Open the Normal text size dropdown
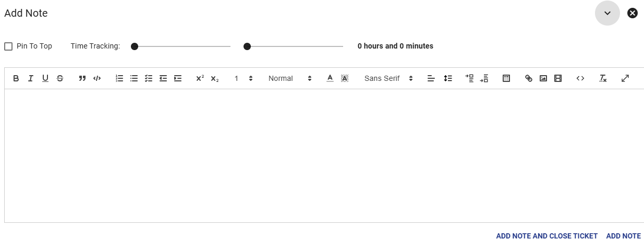 tap(290, 78)
